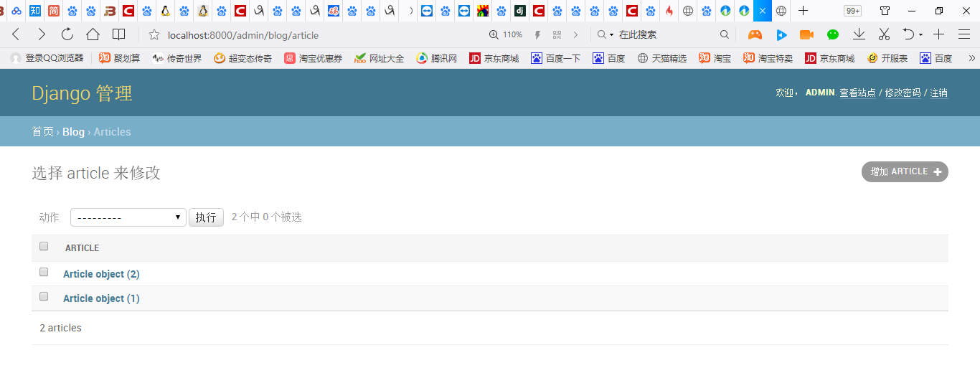Open the 淘宝特卖 bookmark
Viewport: 980px width, 373px height.
click(x=768, y=58)
